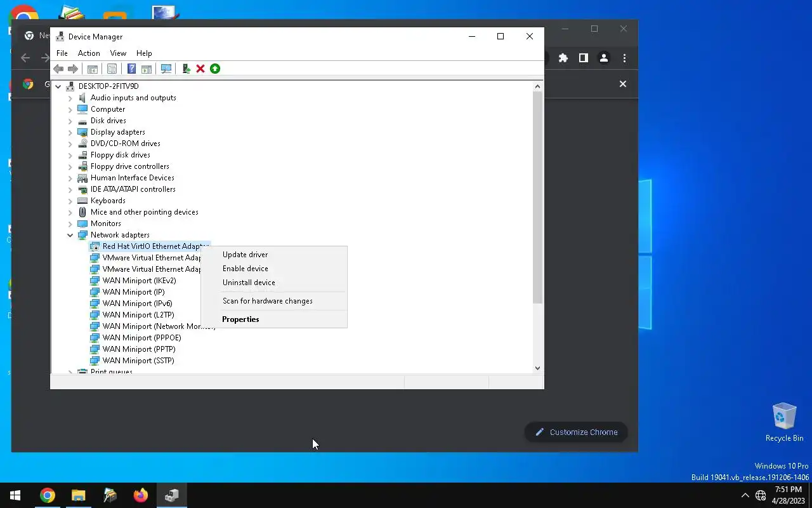Open Chrome three-dot menu
This screenshot has width=812, height=508.
(x=624, y=58)
